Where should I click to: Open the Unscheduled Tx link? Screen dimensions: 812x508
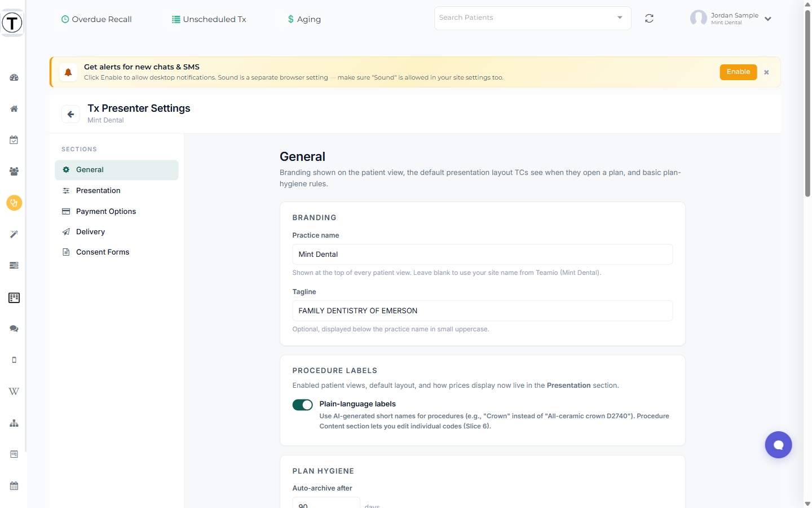click(209, 19)
